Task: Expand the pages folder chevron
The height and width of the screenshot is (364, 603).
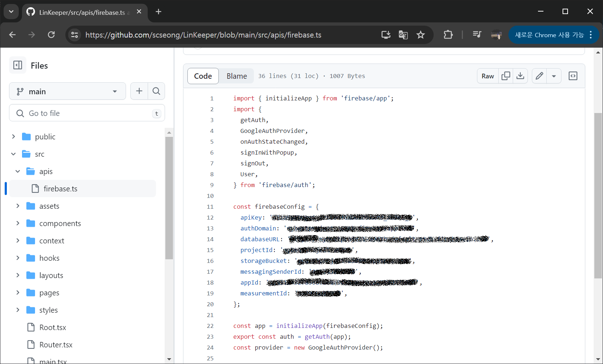Action: click(x=18, y=292)
